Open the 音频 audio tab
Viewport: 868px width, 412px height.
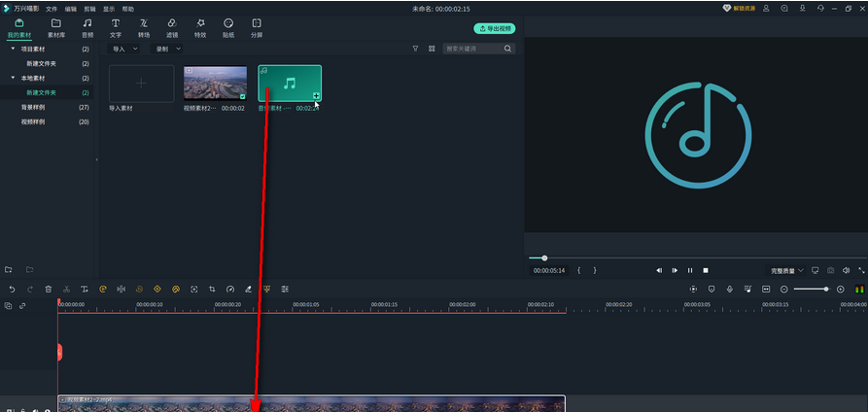[87, 28]
